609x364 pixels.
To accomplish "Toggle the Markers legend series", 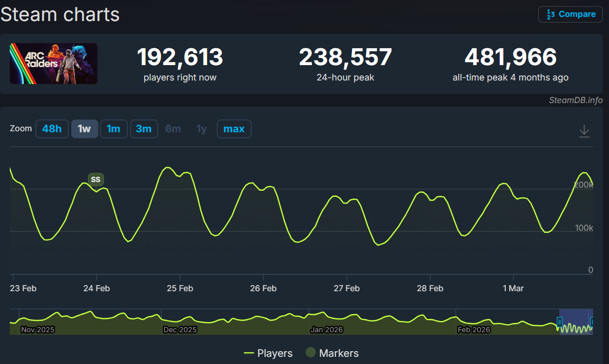I will pyautogui.click(x=332, y=353).
